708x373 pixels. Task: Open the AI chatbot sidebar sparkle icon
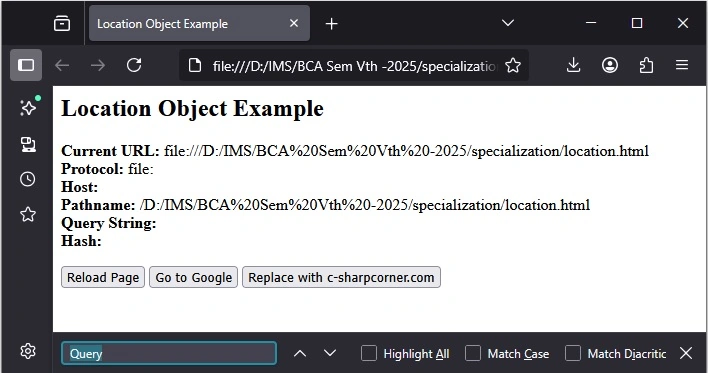[x=28, y=107]
